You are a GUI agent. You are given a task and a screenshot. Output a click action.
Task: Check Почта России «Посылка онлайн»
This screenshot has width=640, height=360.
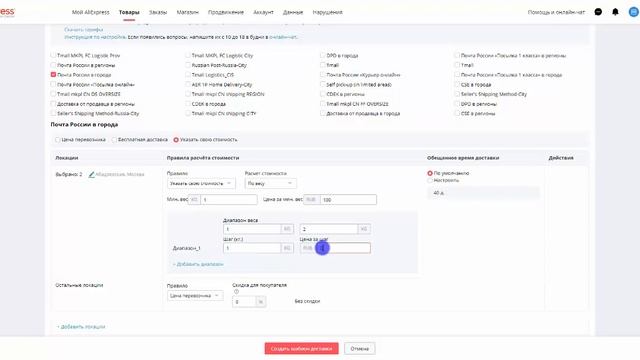pyautogui.click(x=53, y=84)
